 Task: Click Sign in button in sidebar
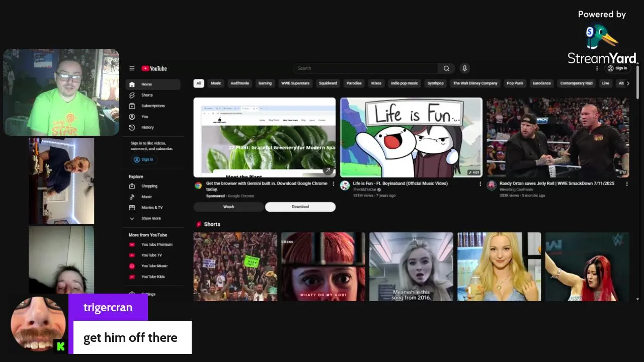click(144, 159)
